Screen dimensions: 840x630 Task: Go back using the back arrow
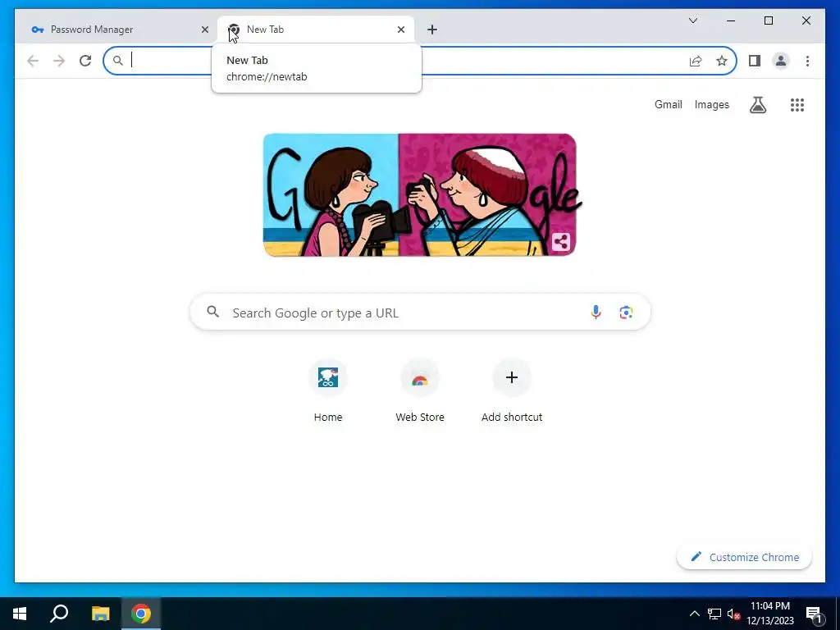tap(33, 61)
